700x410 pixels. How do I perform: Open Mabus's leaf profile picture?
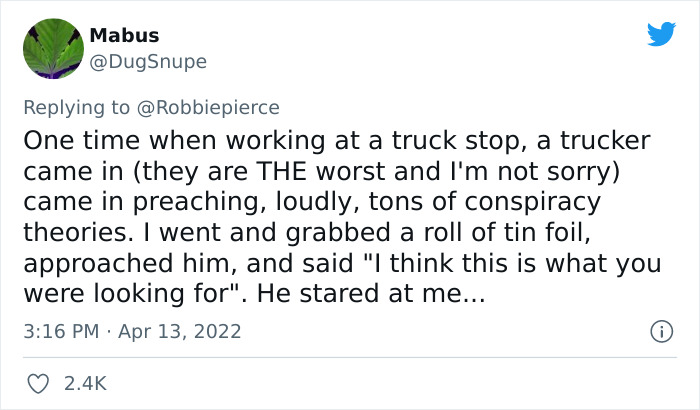pos(53,48)
